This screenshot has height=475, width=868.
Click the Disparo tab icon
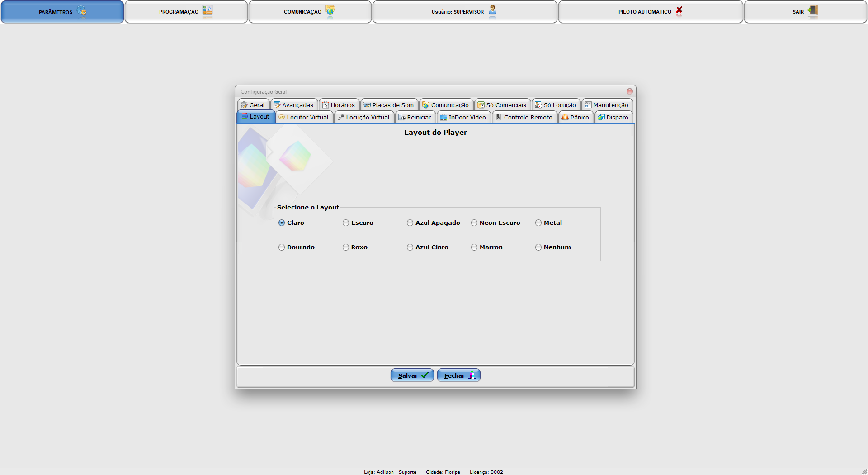pos(601,117)
